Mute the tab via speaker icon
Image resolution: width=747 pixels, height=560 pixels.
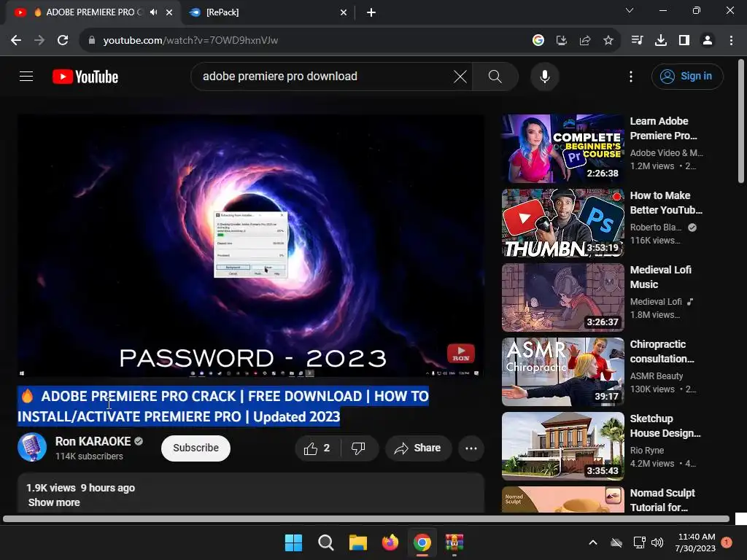pos(153,12)
